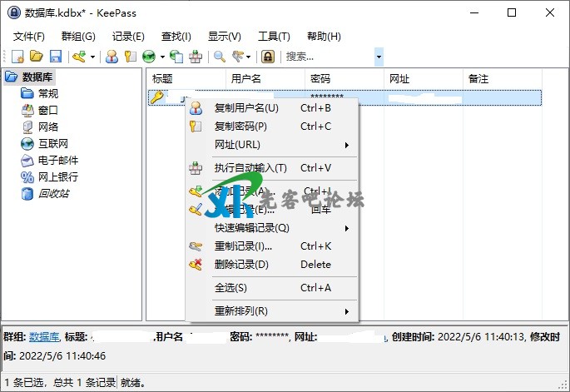
Task: Select the 回收站 recycle bin group
Action: 53,194
